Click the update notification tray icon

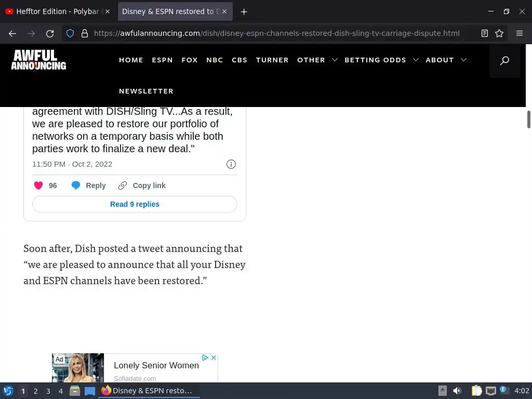point(503,390)
